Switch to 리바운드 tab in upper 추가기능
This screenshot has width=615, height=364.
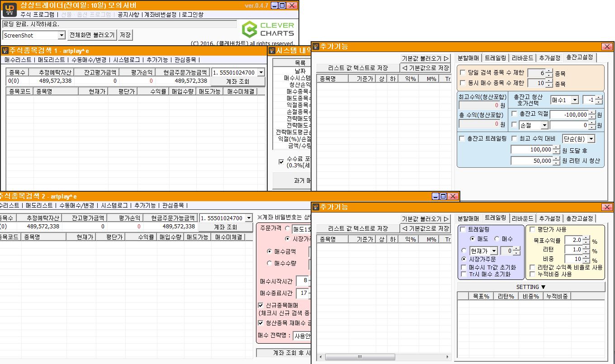coord(522,58)
